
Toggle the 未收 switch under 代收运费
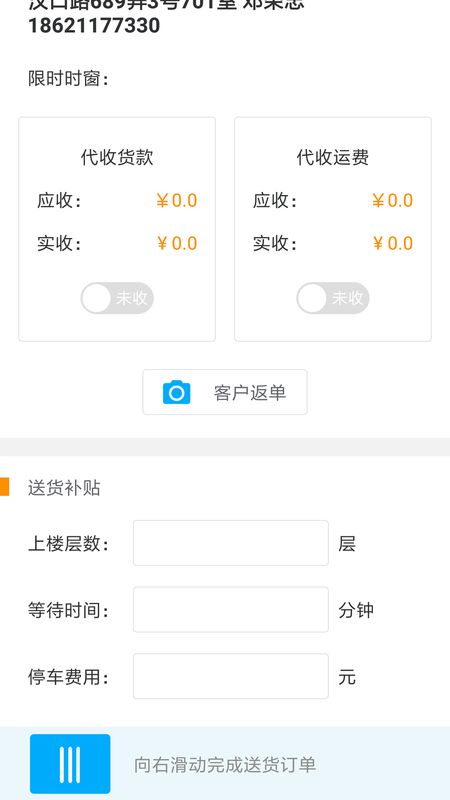coord(333,298)
